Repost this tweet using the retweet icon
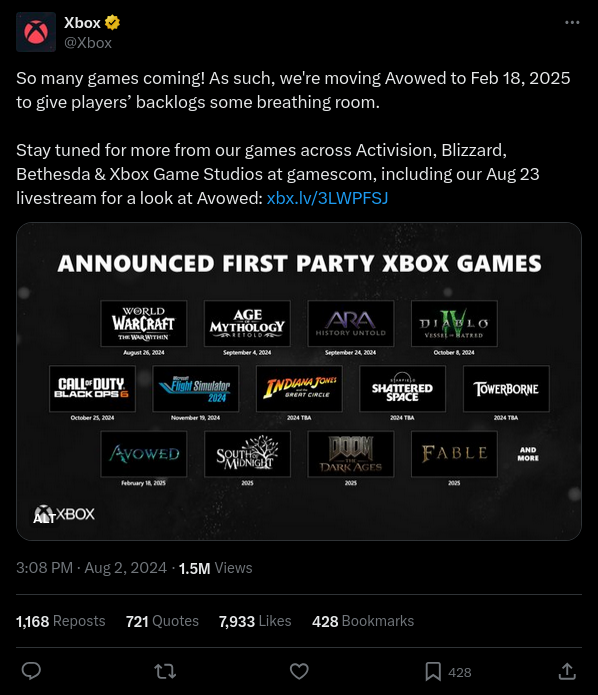598x695 pixels. (x=165, y=672)
